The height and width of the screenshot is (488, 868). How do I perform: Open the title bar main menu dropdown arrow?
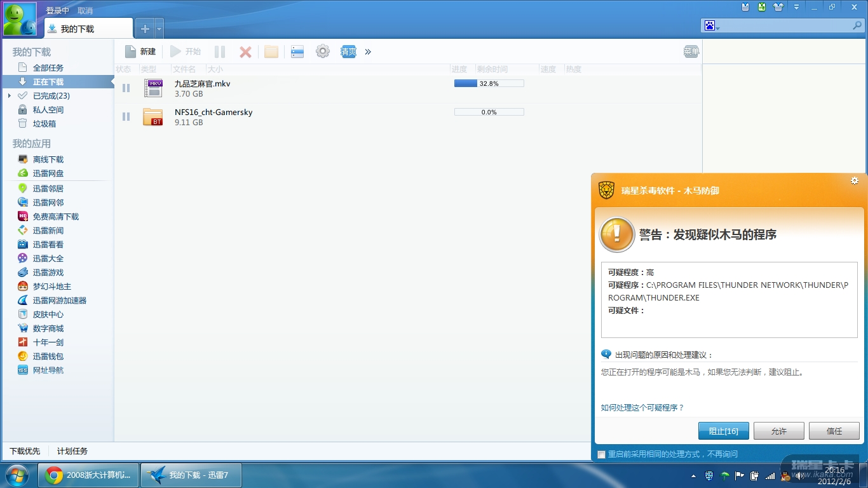pyautogui.click(x=796, y=7)
